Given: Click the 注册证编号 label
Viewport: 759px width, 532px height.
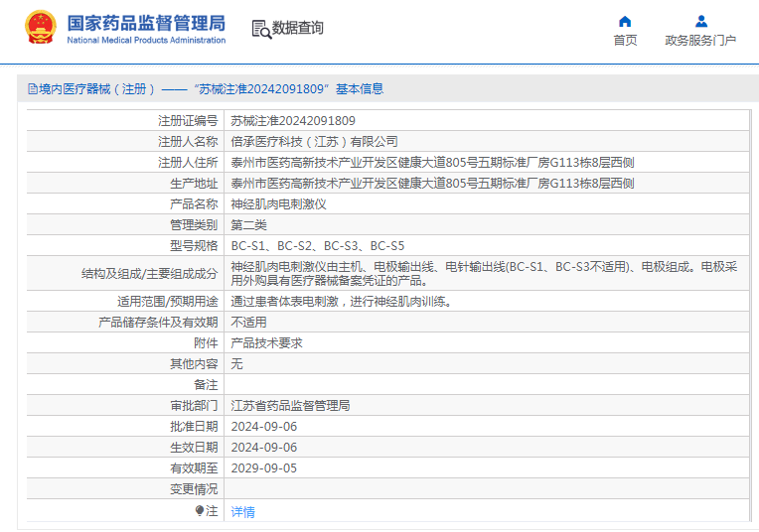Looking at the screenshot, I should pyautogui.click(x=188, y=121).
